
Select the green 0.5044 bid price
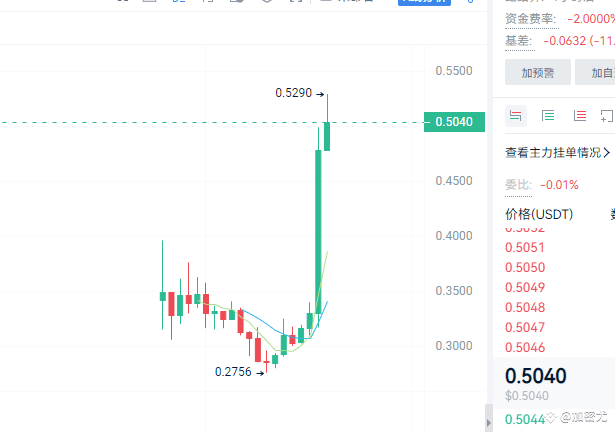525,419
